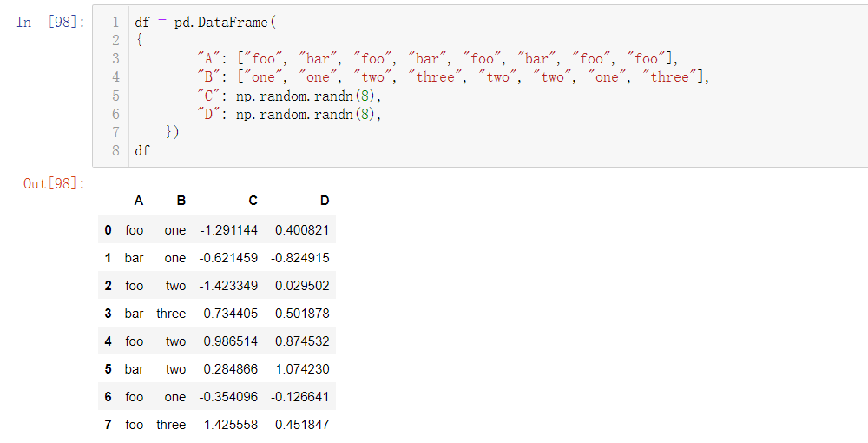Select the value -0.824915
Screen dimensions: 868x443
300,257
